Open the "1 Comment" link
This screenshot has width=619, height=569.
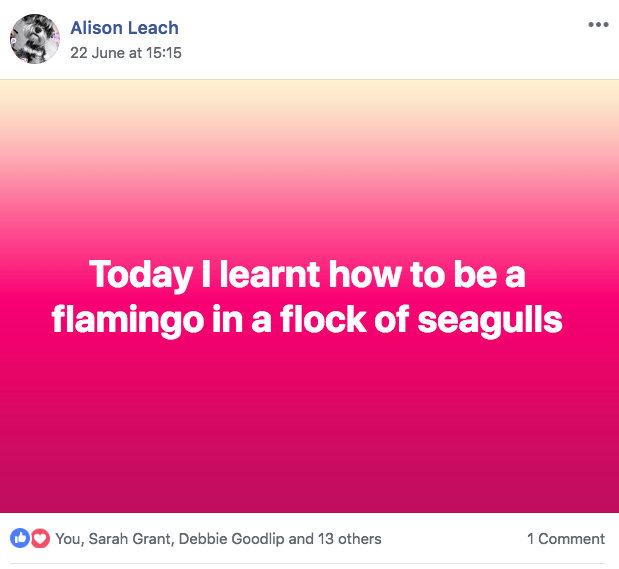coord(566,539)
